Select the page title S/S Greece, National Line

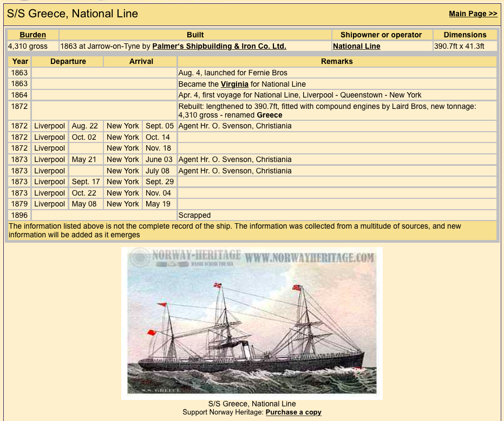[x=73, y=14]
